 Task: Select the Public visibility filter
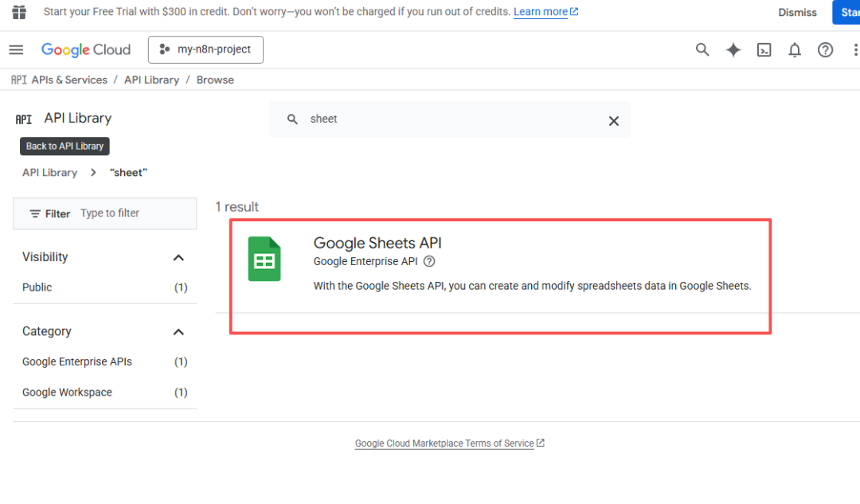pos(37,287)
